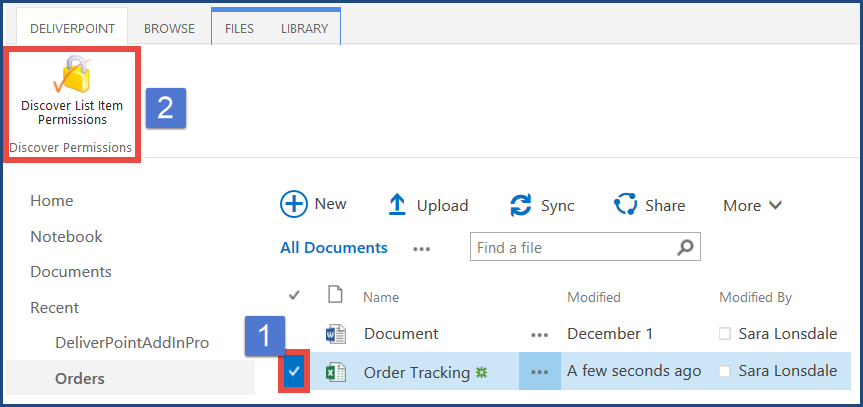Image resolution: width=863 pixels, height=407 pixels.
Task: Open the ellipsis menu for Order Tracking
Action: click(x=539, y=372)
